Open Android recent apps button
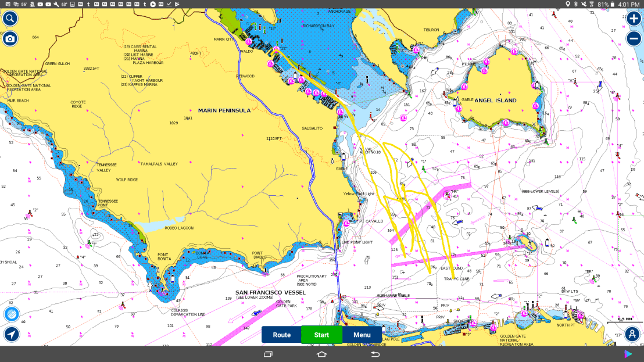This screenshot has width=644, height=362. [x=268, y=354]
